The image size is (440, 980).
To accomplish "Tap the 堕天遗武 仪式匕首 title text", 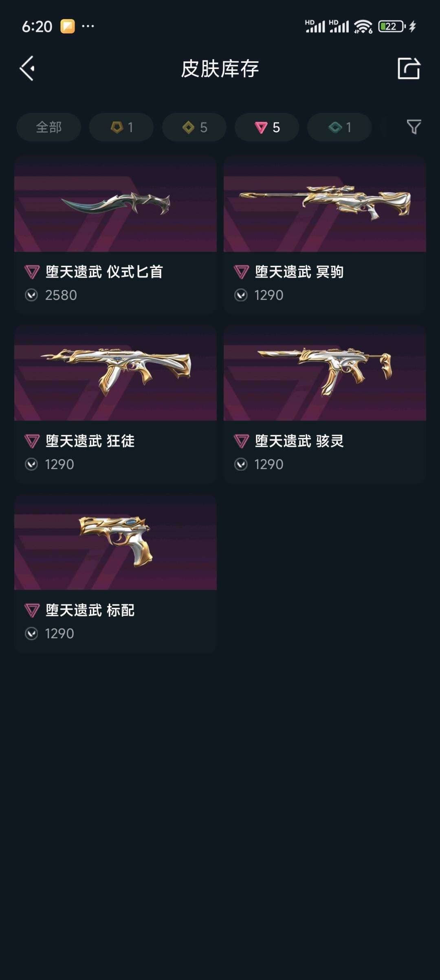I will pyautogui.click(x=104, y=272).
